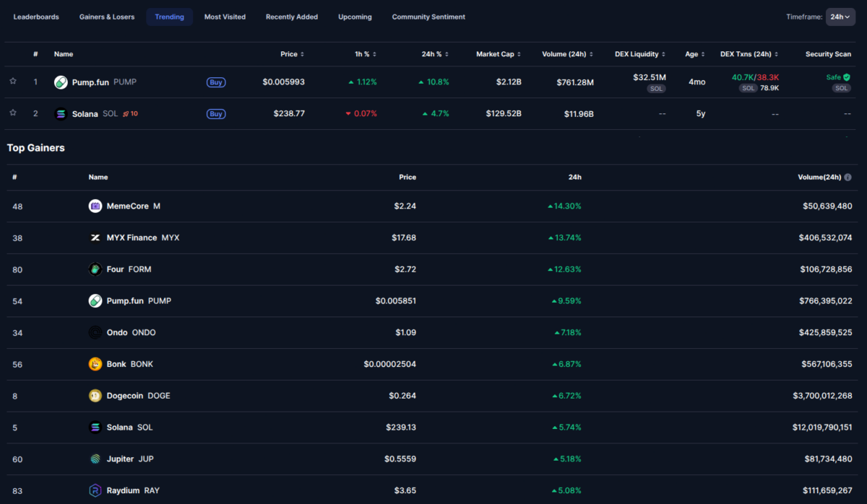The width and height of the screenshot is (867, 504).
Task: Favorite Pump.fun using its star
Action: [x=12, y=82]
